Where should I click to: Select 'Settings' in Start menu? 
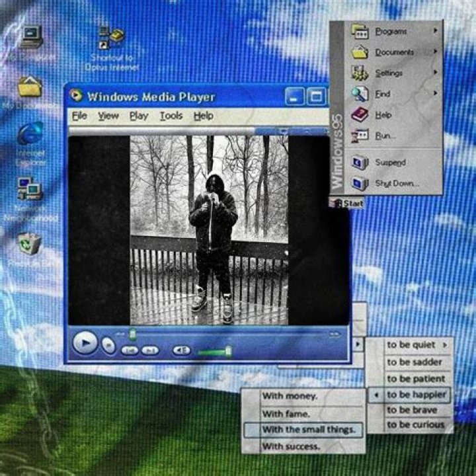click(x=389, y=73)
